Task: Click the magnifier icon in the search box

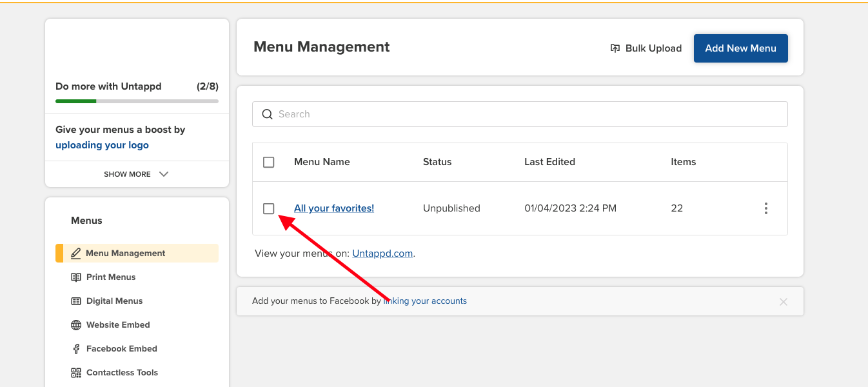Action: [x=267, y=114]
